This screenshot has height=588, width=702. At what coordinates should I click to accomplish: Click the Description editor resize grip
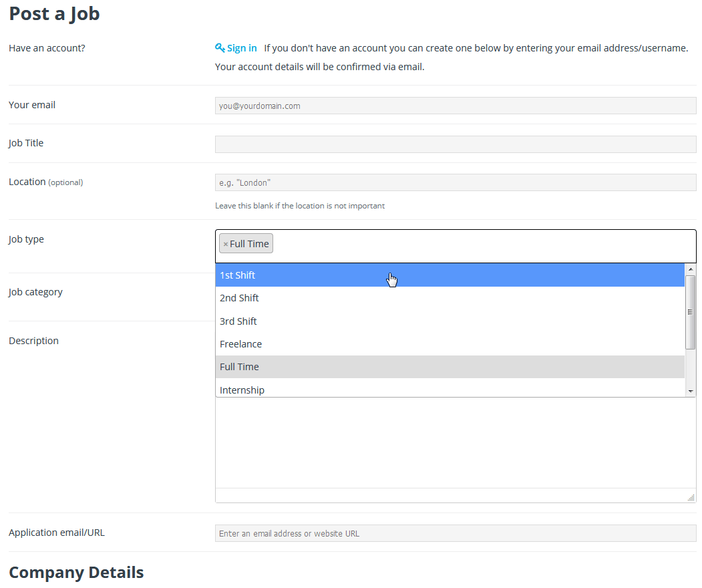click(691, 498)
